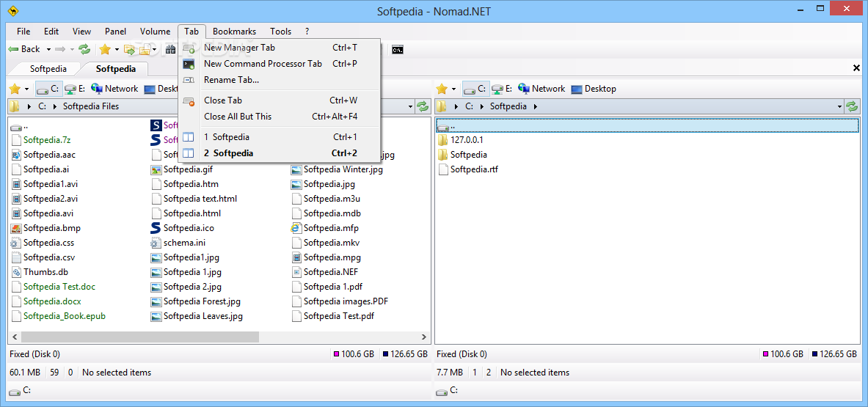Select Softpedia_Book.epub file
868x407 pixels.
point(58,316)
